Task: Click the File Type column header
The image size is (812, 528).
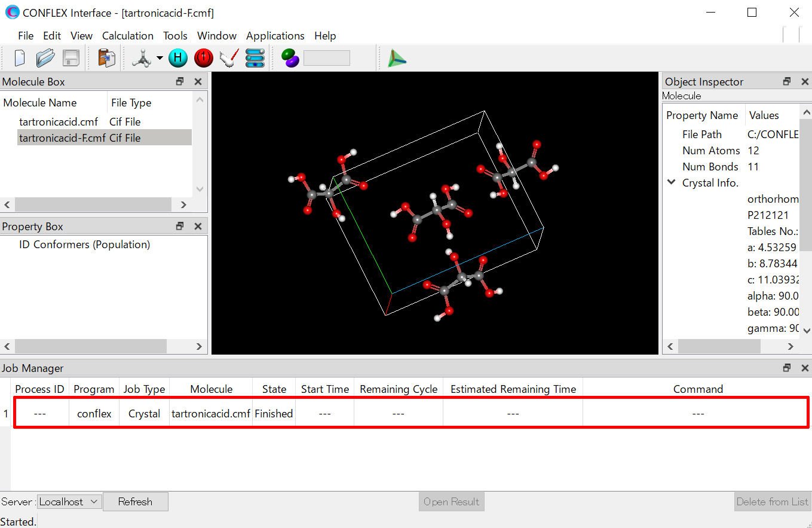Action: pos(150,103)
